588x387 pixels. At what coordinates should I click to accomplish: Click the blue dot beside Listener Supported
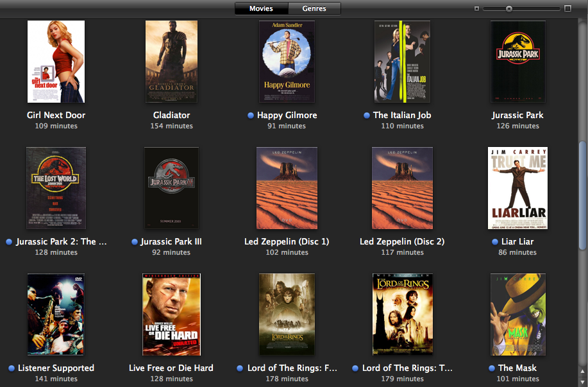tap(12, 368)
